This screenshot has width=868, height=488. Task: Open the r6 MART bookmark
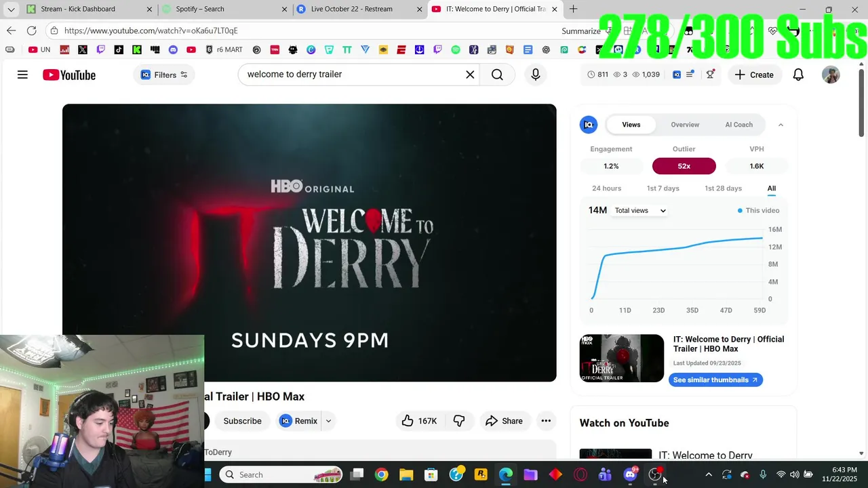pyautogui.click(x=224, y=49)
